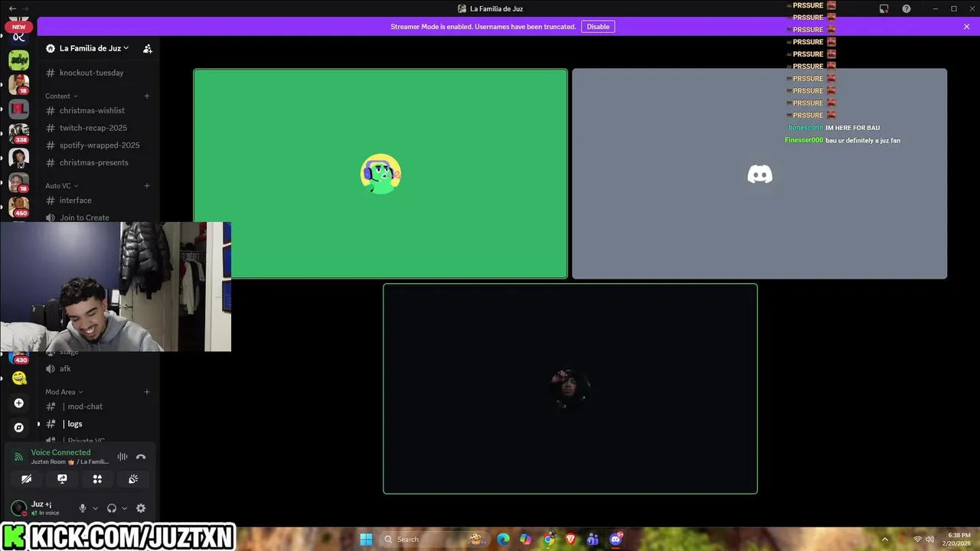Open the inbox icon in title bar

pos(884,8)
